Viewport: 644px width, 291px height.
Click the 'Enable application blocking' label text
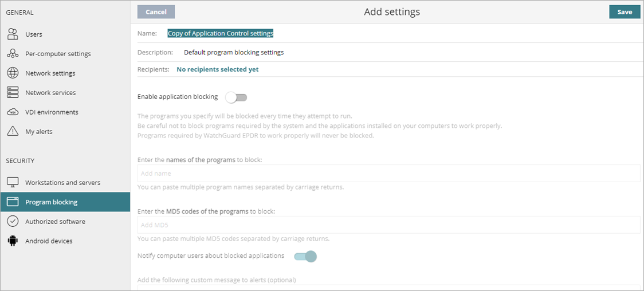(178, 97)
